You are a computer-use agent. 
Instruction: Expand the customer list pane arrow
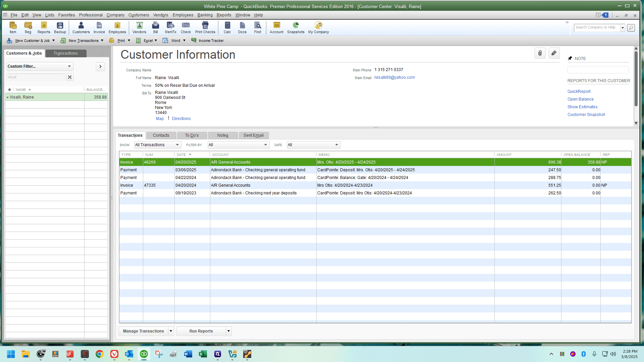point(100,66)
